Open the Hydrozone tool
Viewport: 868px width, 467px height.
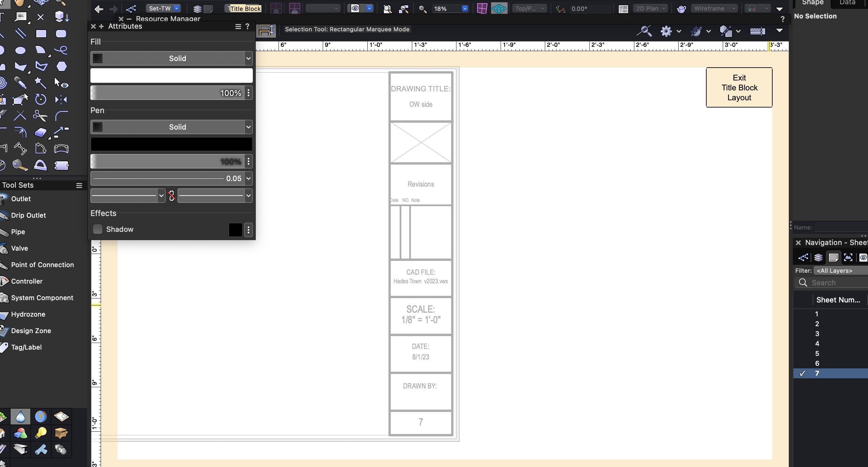[28, 314]
